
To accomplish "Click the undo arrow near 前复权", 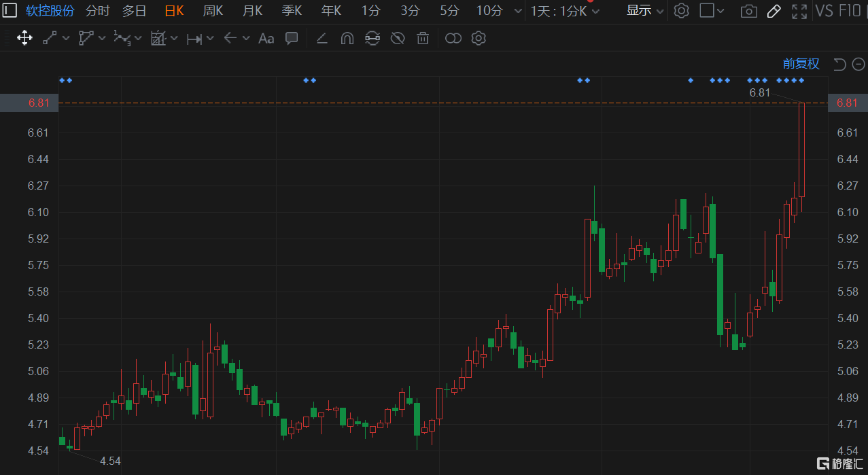I will click(839, 64).
